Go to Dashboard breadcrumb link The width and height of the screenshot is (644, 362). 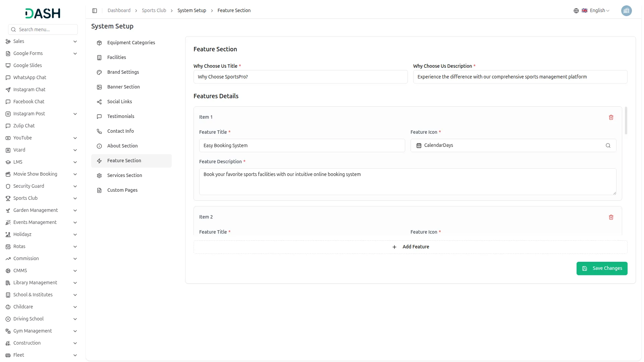click(119, 11)
